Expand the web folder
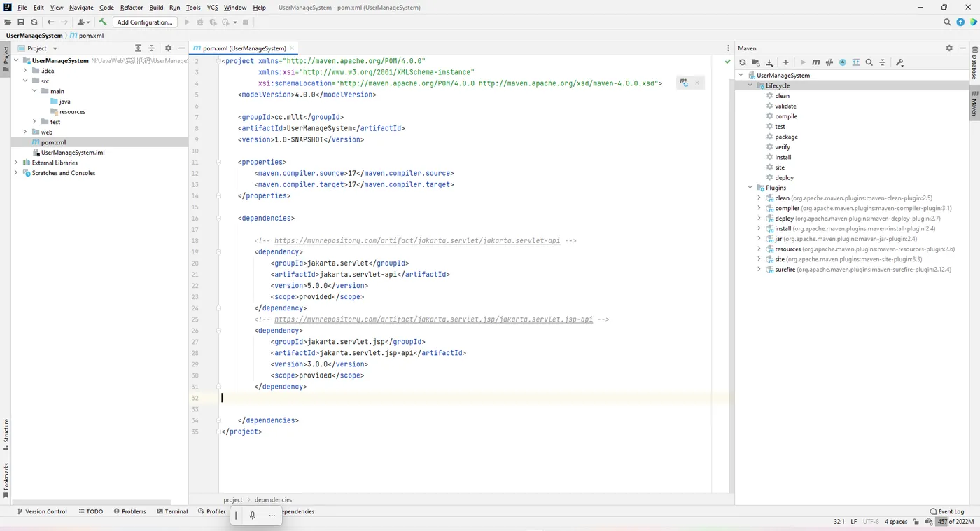This screenshot has width=980, height=531. 26,132
